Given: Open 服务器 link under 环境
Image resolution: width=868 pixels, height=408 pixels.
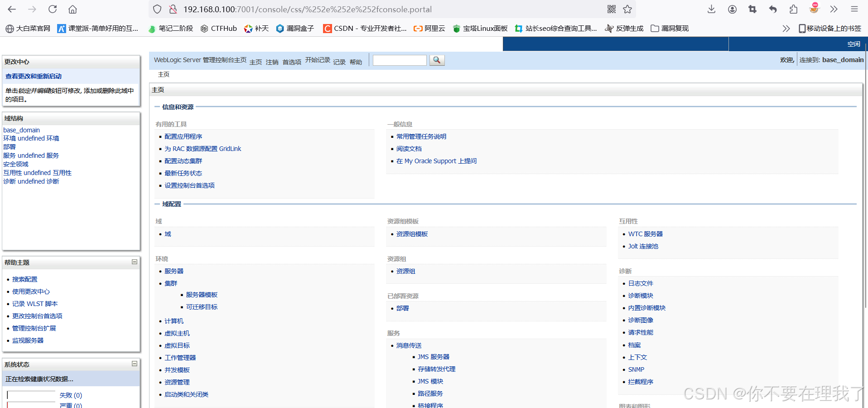Looking at the screenshot, I should pyautogui.click(x=174, y=271).
